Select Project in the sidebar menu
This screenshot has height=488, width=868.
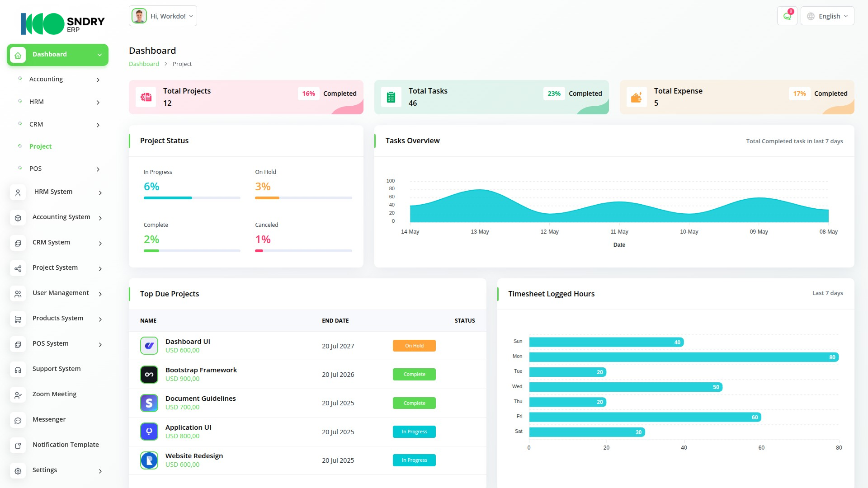click(40, 146)
